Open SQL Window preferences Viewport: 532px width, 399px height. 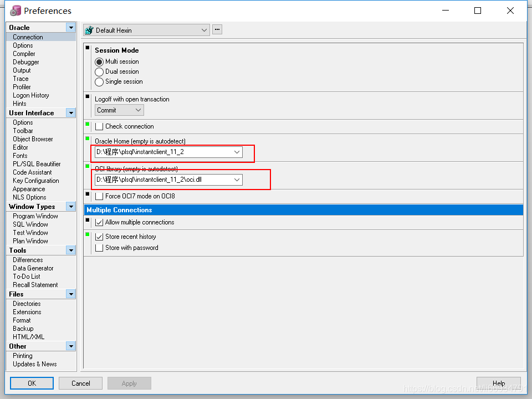click(x=30, y=224)
